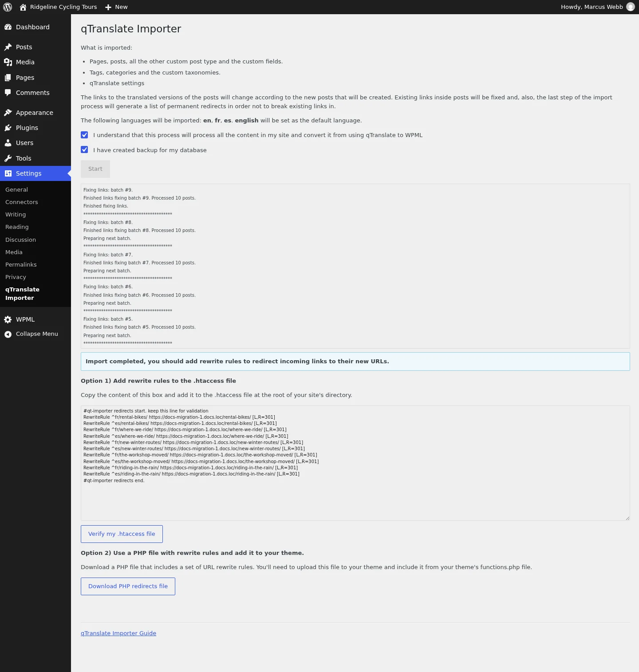The height and width of the screenshot is (672, 639).
Task: Click the Tools wrench icon
Action: (8, 158)
